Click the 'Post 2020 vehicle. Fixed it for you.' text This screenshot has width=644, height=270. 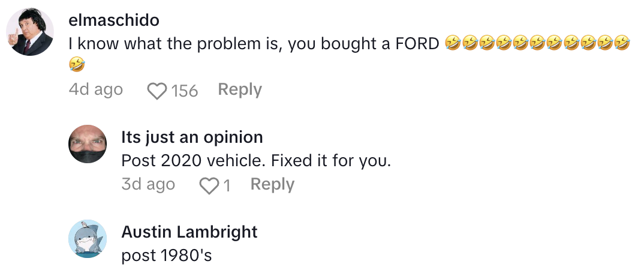pos(256,161)
